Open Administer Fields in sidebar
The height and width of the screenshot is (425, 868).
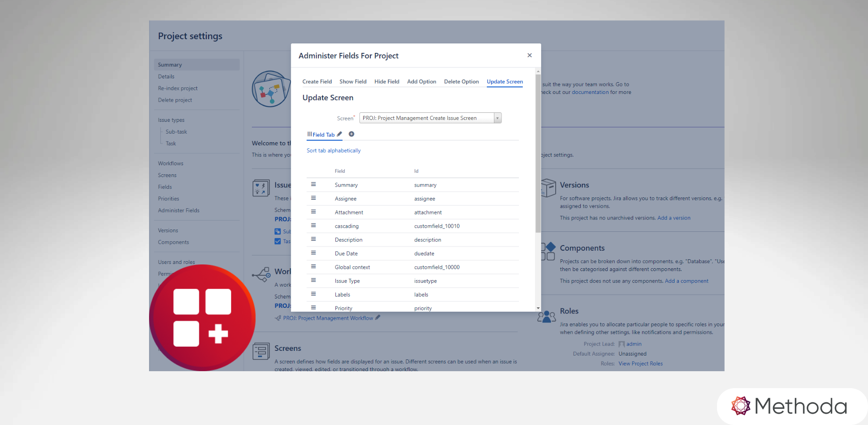pos(179,211)
